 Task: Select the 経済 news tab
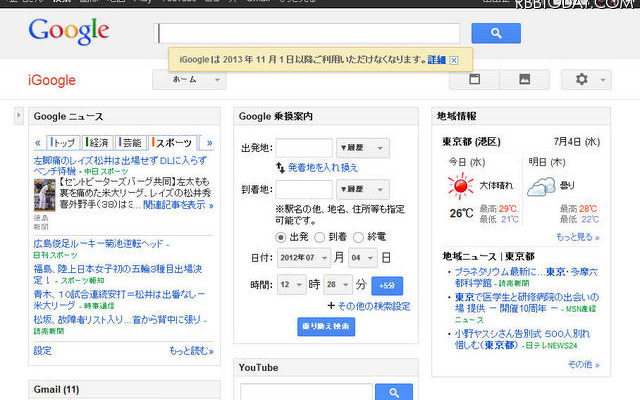point(98,142)
